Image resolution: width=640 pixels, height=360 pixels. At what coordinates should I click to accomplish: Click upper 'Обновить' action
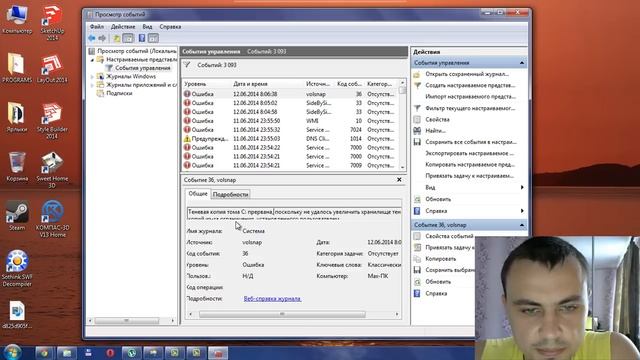coord(438,199)
